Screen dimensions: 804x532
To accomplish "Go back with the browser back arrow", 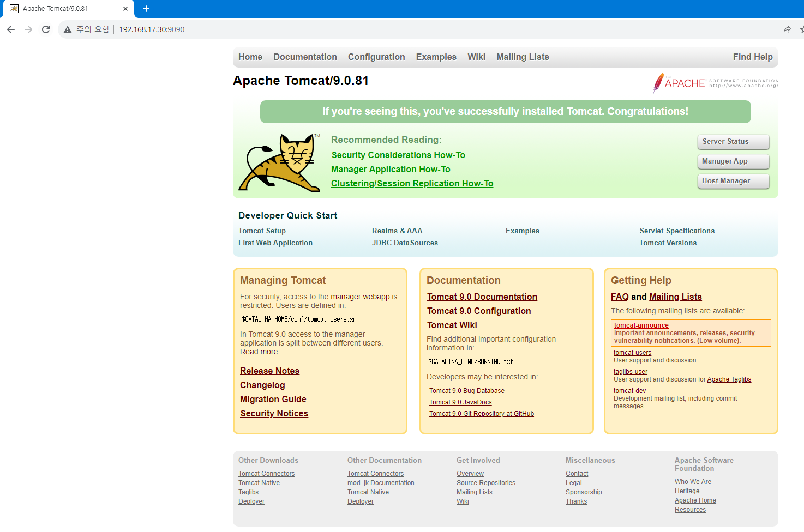I will tap(11, 29).
